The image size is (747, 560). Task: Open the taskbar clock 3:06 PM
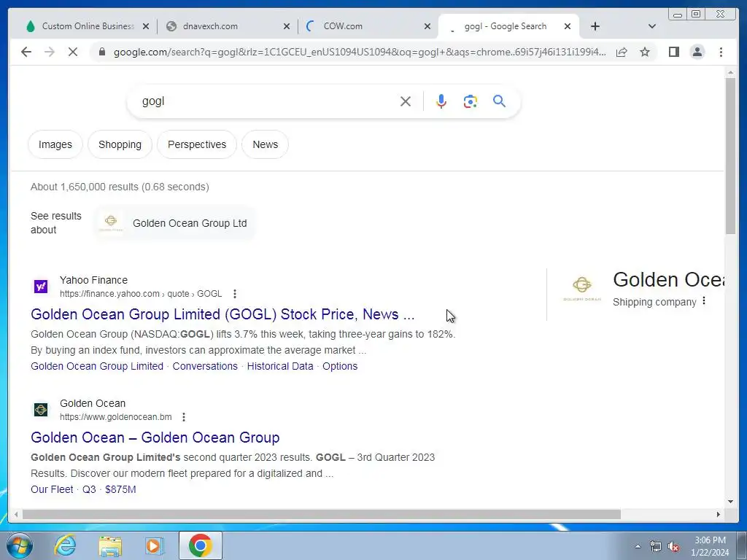(x=710, y=546)
